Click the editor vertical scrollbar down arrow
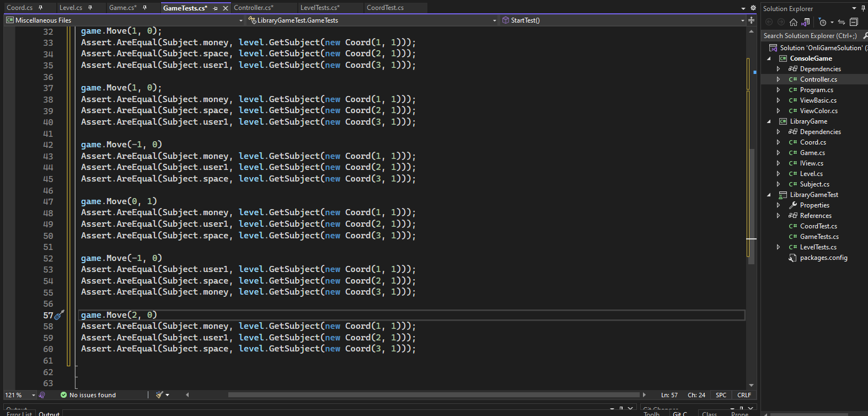Viewport: 868px width, 416px height. tap(751, 385)
